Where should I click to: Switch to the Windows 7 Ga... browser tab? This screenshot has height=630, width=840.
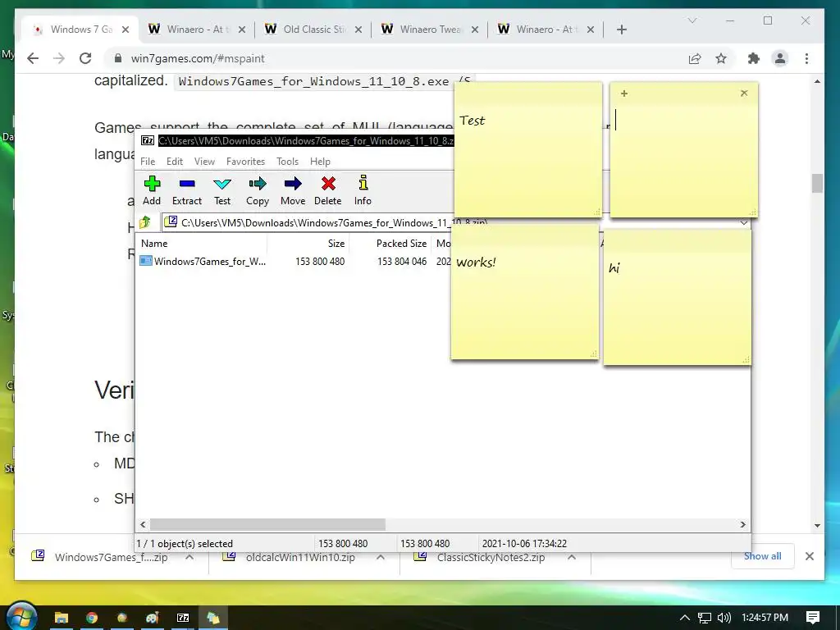[x=80, y=30]
